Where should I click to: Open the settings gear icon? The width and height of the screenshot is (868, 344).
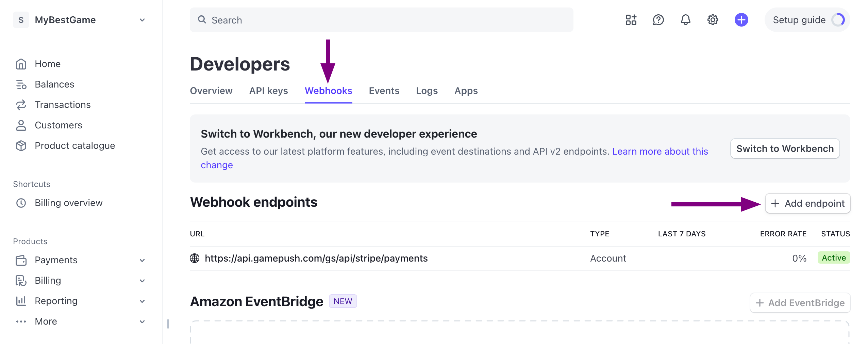(x=713, y=20)
